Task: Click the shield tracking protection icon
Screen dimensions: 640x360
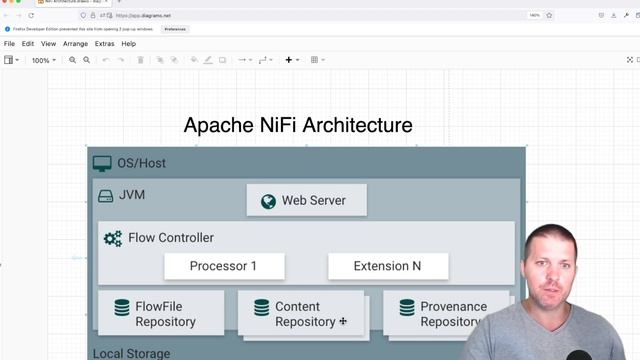Action: coord(83,16)
